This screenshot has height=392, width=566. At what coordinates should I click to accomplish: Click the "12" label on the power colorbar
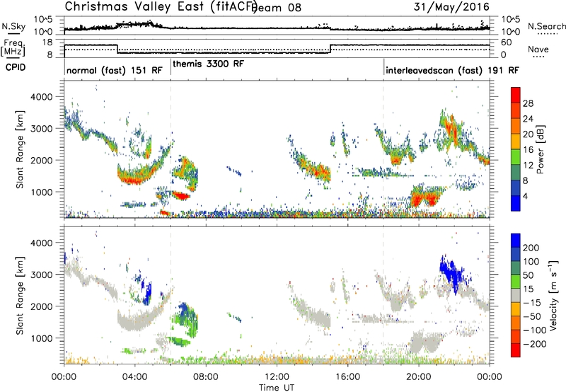click(x=528, y=165)
